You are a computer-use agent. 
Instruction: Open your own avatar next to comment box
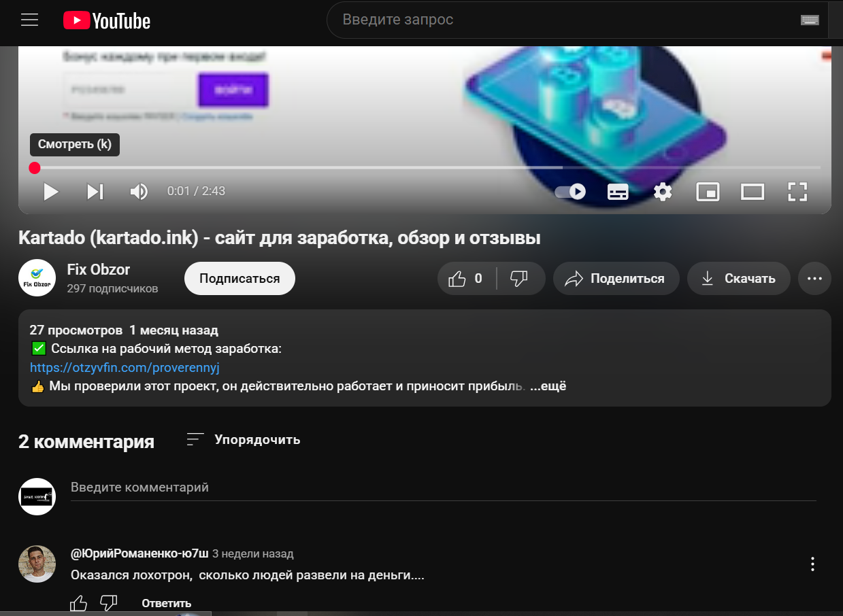[37, 496]
